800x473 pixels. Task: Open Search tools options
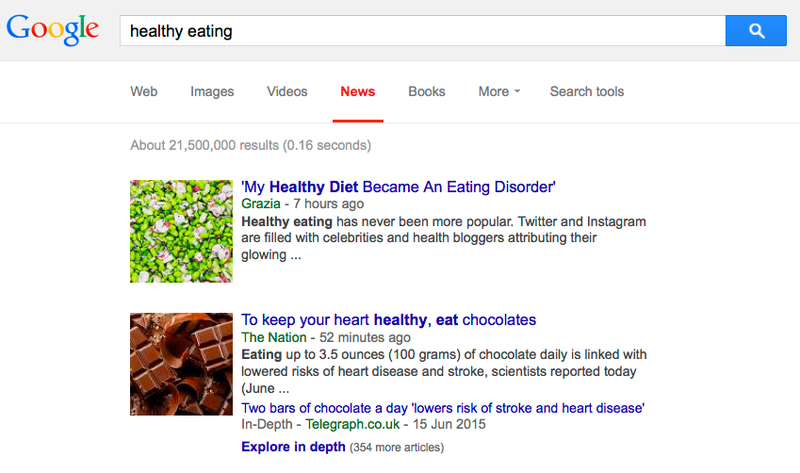point(587,91)
